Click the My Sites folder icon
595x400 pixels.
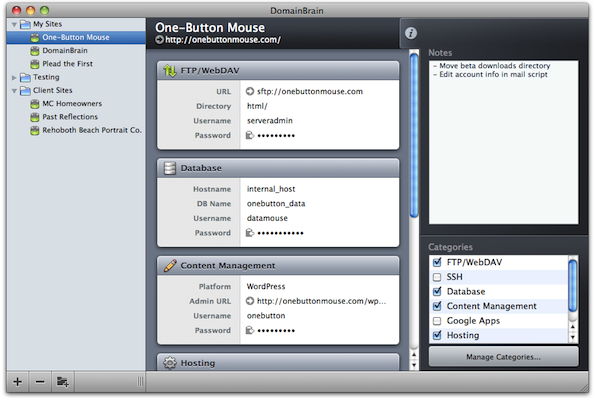(25, 24)
